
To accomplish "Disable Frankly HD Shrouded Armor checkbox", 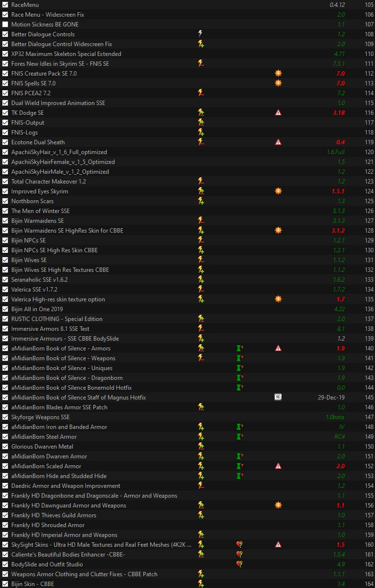I will point(5,525).
